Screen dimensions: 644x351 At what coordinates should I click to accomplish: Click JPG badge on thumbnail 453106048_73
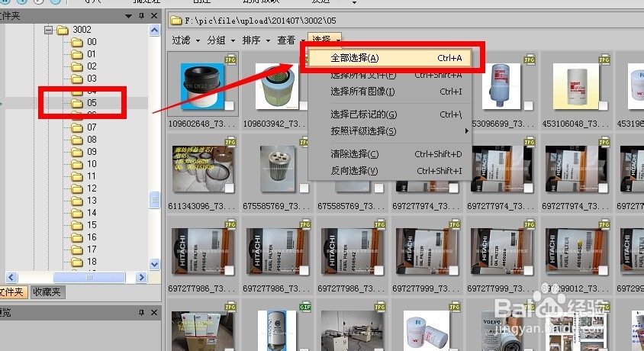(604, 60)
